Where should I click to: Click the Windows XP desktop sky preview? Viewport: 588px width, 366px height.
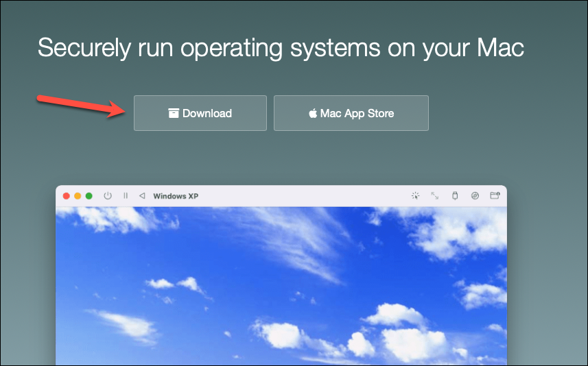coord(281,286)
